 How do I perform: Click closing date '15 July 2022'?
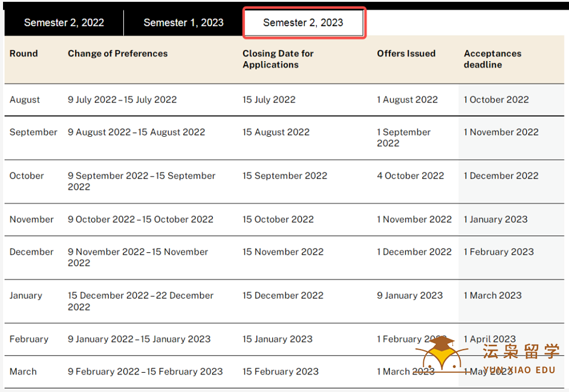[269, 99]
